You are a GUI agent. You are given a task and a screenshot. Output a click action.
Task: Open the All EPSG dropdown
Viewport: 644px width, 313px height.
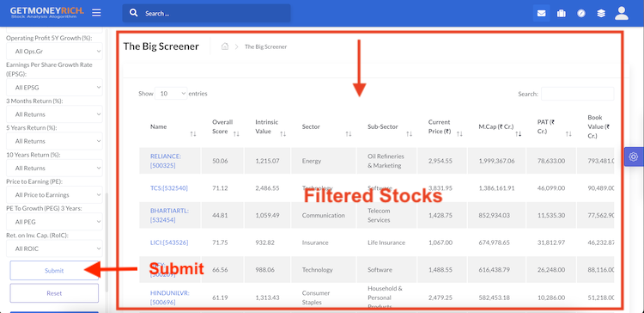[x=54, y=87]
